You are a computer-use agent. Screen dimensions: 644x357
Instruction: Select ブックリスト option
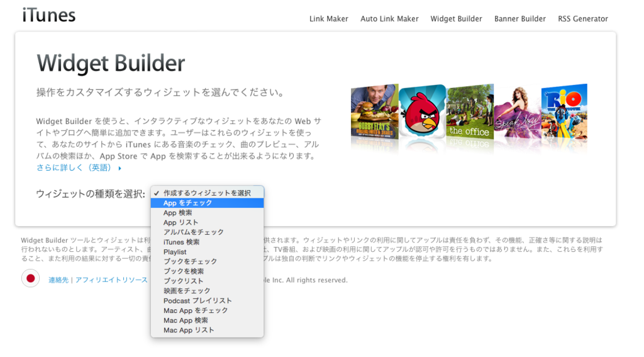pos(207,281)
